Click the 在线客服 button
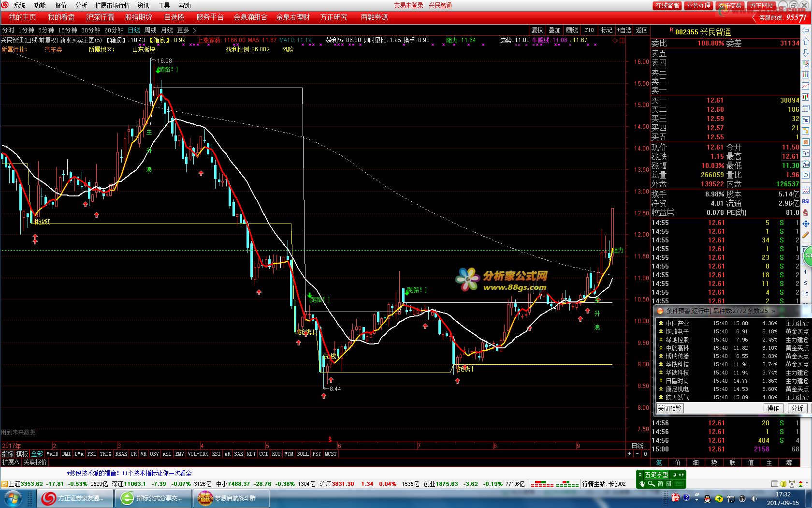Image resolution: width=812 pixels, height=508 pixels. click(667, 5)
